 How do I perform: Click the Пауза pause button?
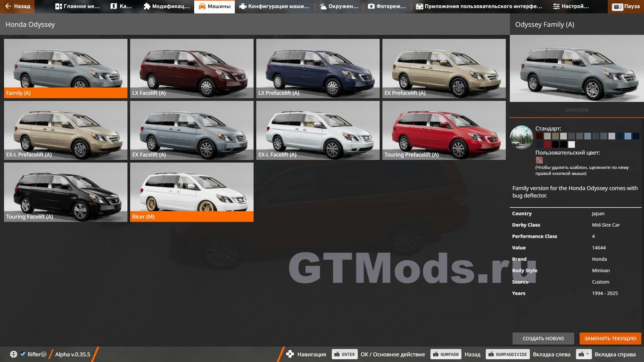coord(626,7)
